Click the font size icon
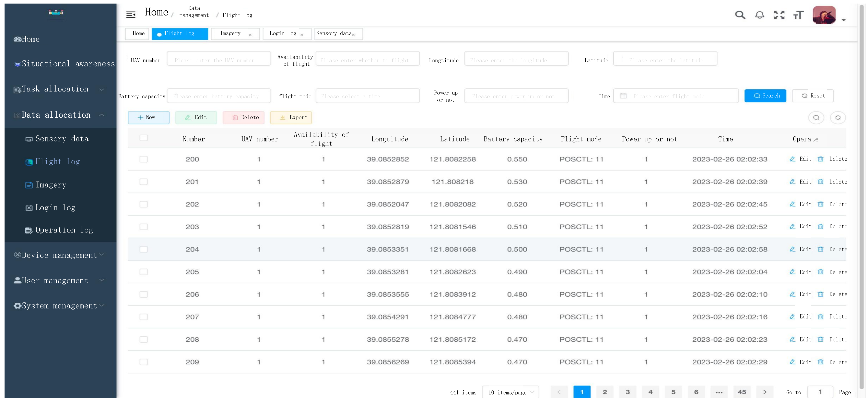 [x=798, y=15]
